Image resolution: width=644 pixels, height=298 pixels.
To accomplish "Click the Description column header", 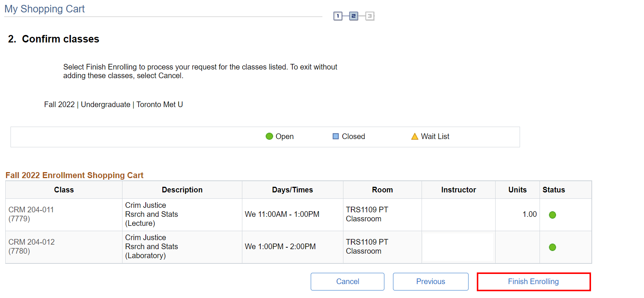I will tap(182, 190).
